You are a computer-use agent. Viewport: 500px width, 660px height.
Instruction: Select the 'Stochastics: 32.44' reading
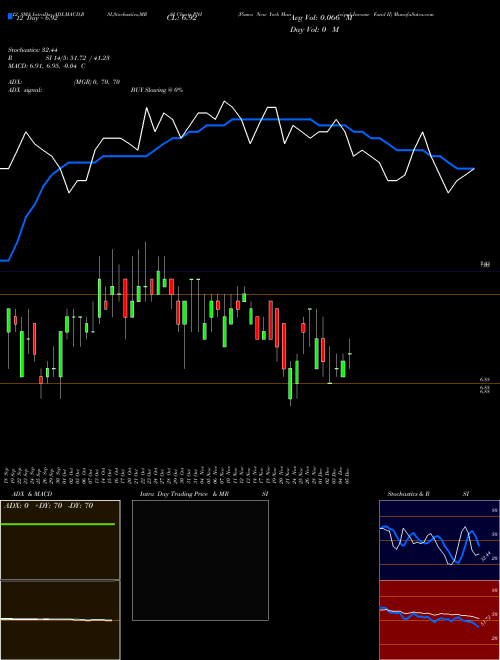point(32,50)
